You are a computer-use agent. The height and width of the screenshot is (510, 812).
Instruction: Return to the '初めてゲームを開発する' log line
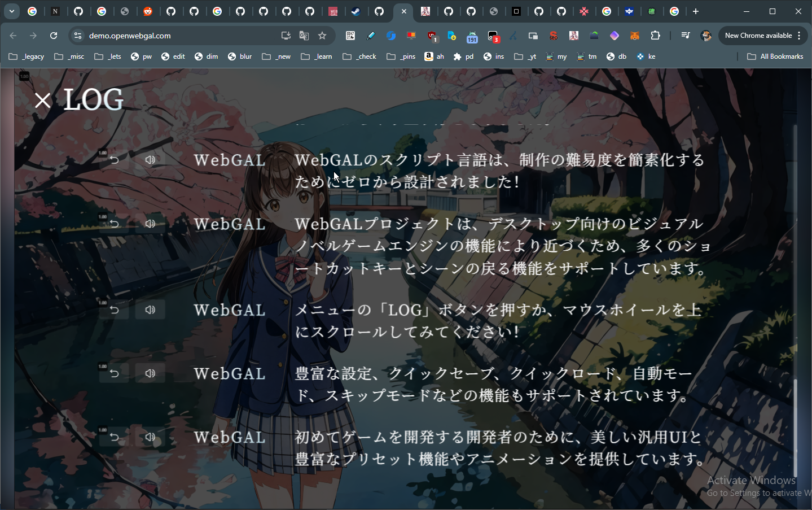(114, 437)
